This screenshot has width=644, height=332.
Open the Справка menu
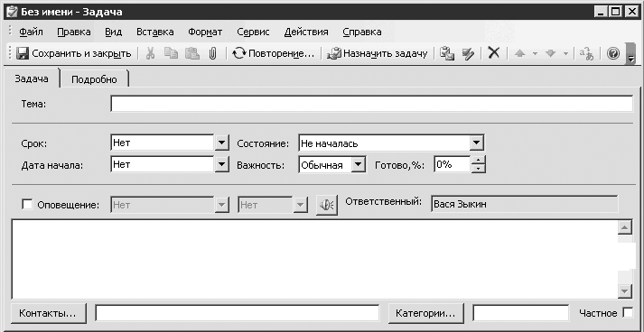[x=362, y=32]
